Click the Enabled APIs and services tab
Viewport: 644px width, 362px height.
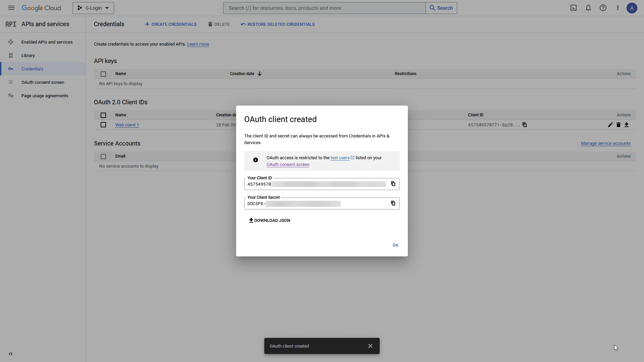click(x=47, y=42)
